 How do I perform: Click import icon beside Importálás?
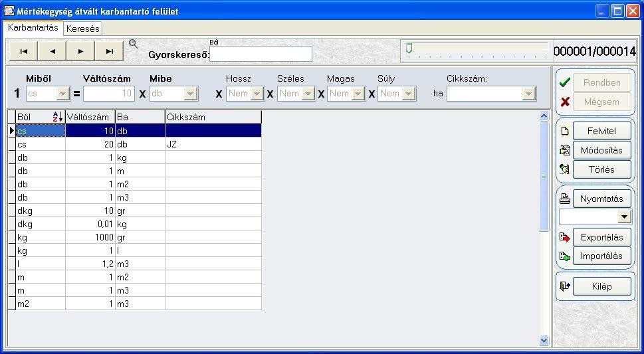pyautogui.click(x=565, y=256)
